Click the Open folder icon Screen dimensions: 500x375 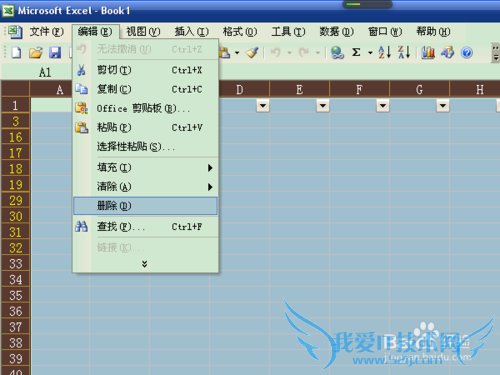36,53
